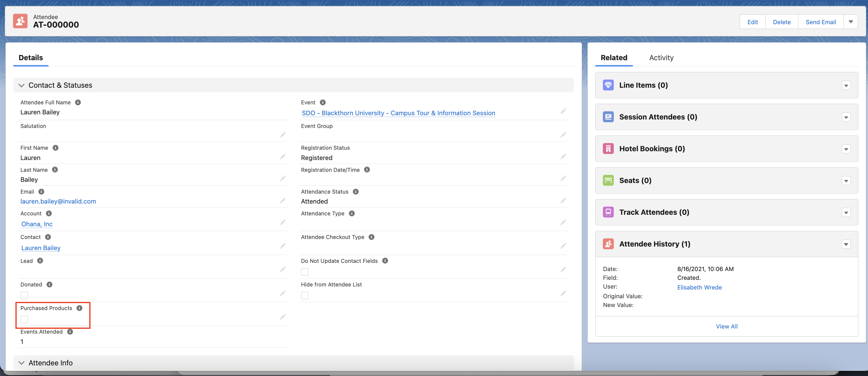
Task: Open Session Attendees related list dropdown menu
Action: coord(846,117)
